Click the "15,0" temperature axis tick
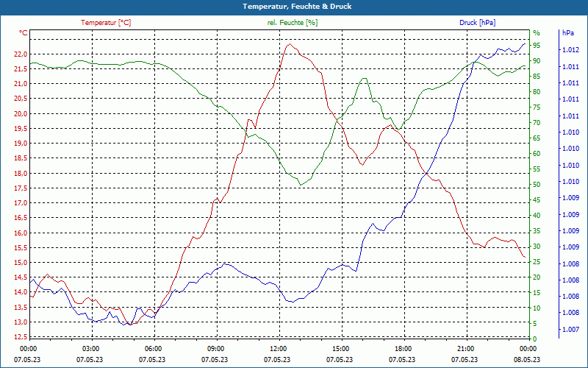The width and height of the screenshot is (588, 368). click(x=21, y=263)
